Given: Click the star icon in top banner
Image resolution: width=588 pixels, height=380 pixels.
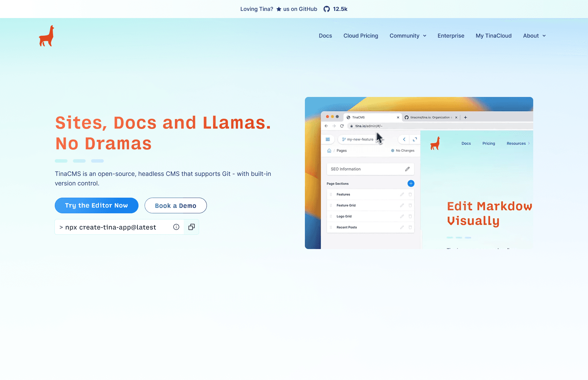Looking at the screenshot, I should point(279,9).
